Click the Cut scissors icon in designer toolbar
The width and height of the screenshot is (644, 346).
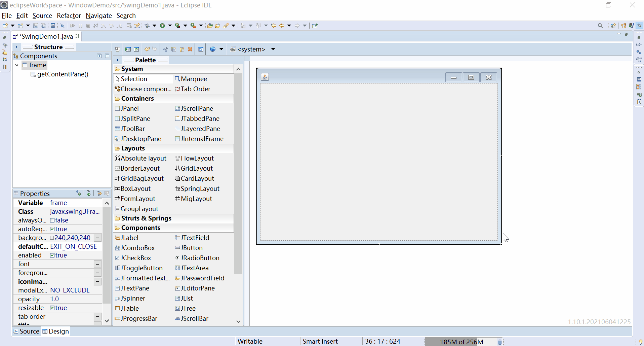[165, 49]
